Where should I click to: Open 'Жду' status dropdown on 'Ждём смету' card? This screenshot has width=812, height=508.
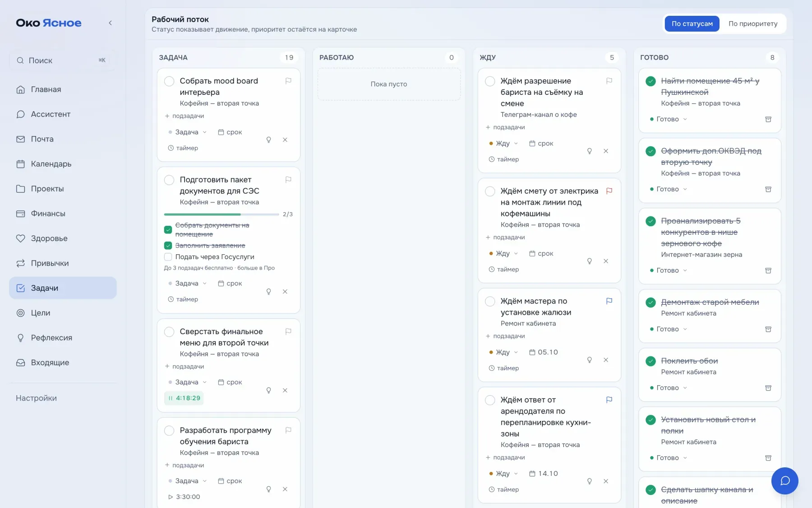503,254
